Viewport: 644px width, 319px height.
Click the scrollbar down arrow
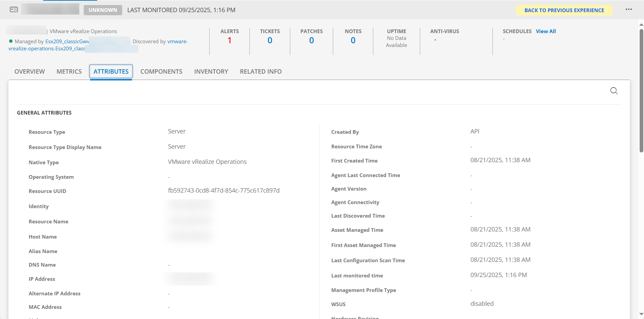[x=641, y=314]
